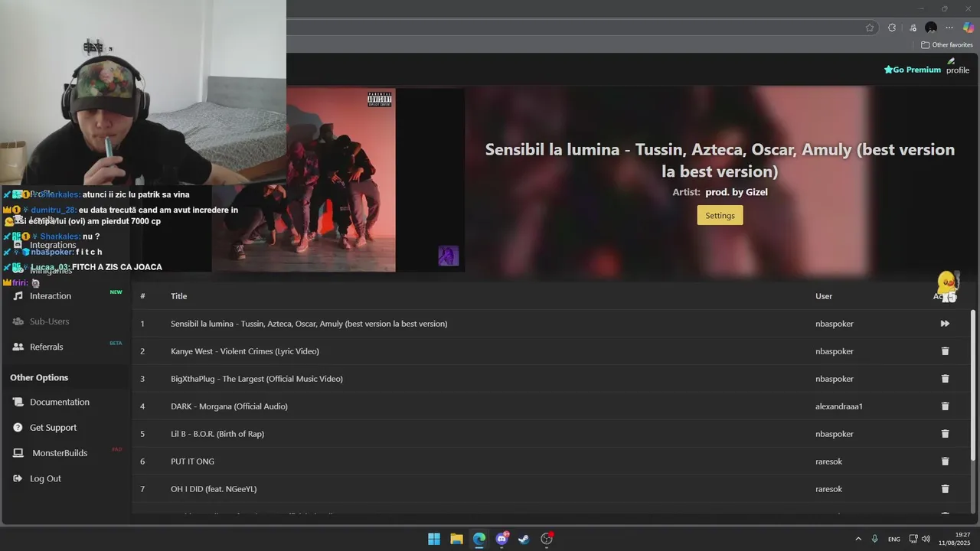The width and height of the screenshot is (980, 551).
Task: Open Sub-Users in the sidebar
Action: [x=50, y=321]
